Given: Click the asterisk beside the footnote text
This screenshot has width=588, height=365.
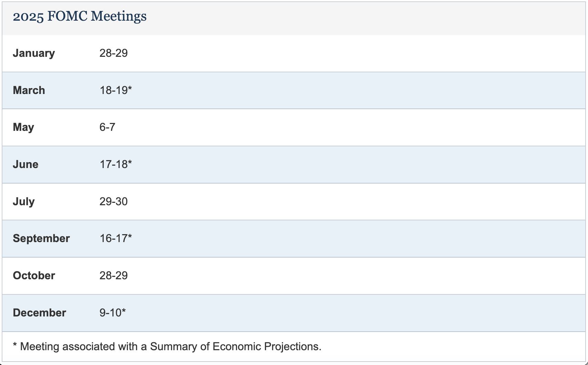Looking at the screenshot, I should [15, 345].
